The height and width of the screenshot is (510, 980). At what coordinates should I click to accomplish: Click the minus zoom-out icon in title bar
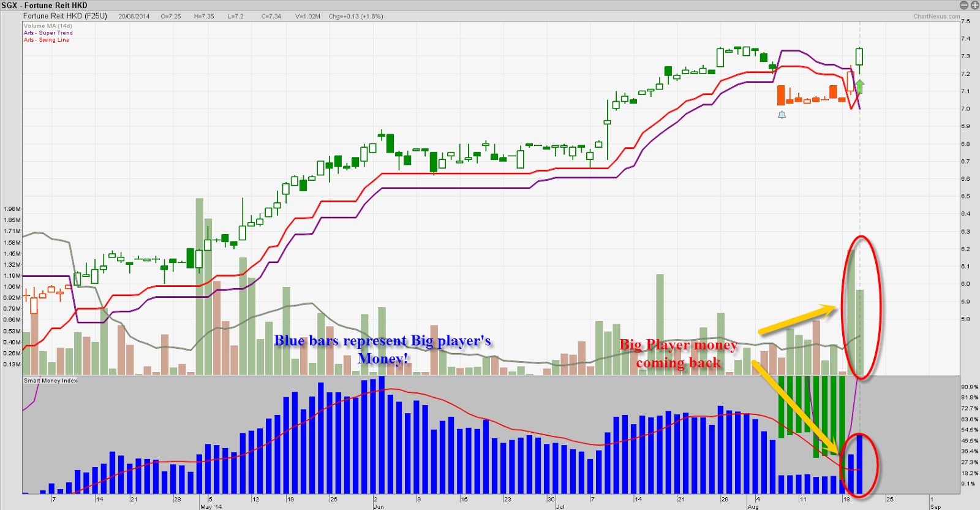tap(963, 5)
